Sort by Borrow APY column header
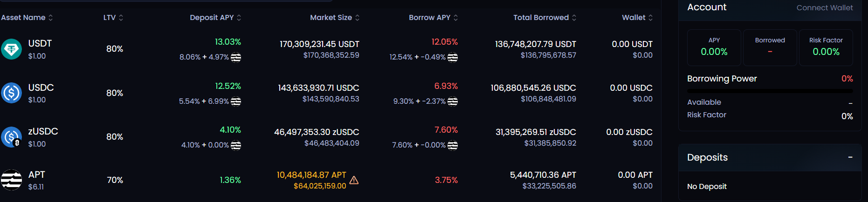Screen dimensions: 868x202 433,18
